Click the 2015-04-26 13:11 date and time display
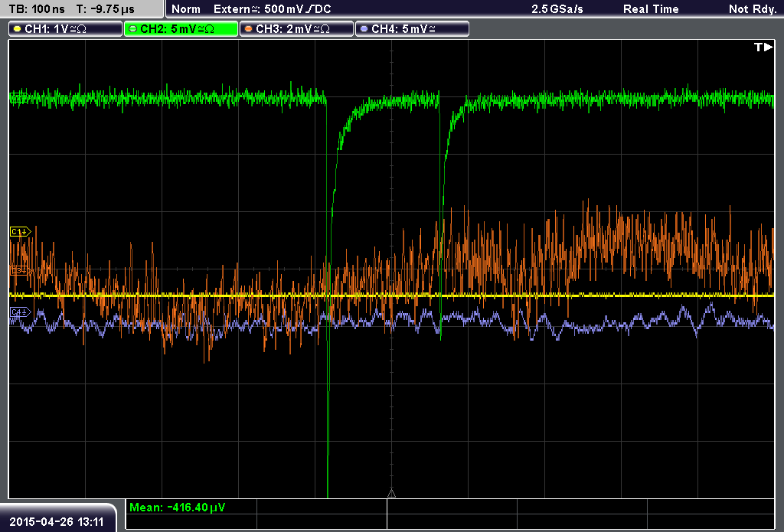 point(57,521)
